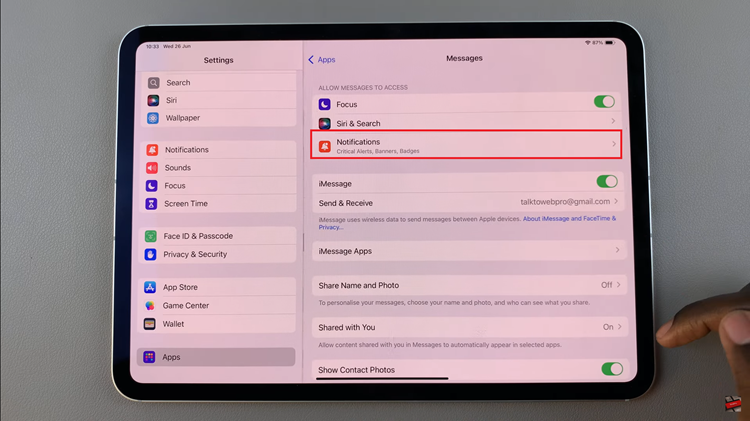Select the Apps grid icon in sidebar

pos(149,357)
